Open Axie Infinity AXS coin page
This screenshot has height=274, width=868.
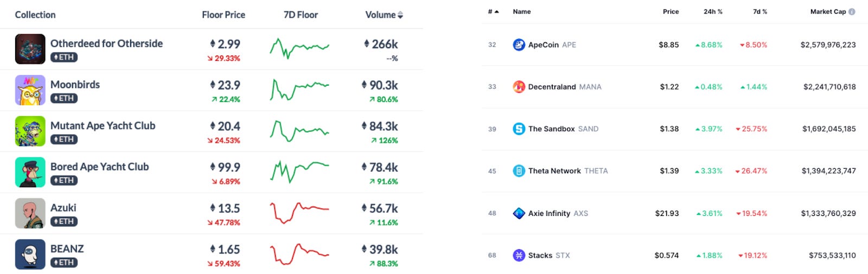558,213
